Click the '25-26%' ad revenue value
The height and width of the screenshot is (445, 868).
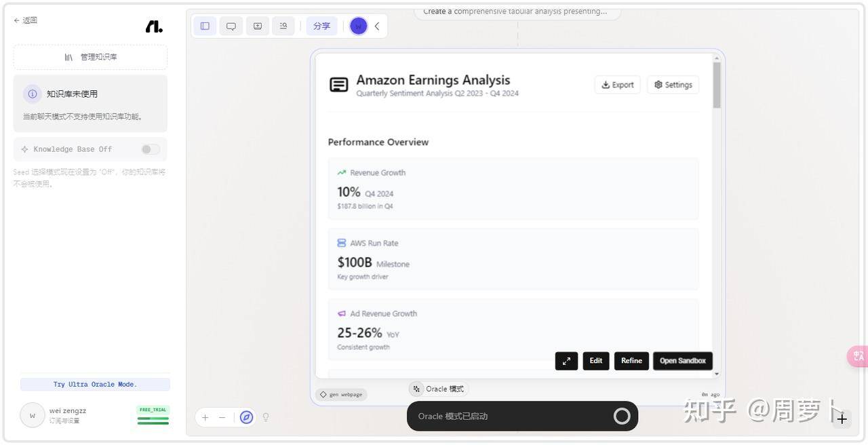click(x=359, y=333)
